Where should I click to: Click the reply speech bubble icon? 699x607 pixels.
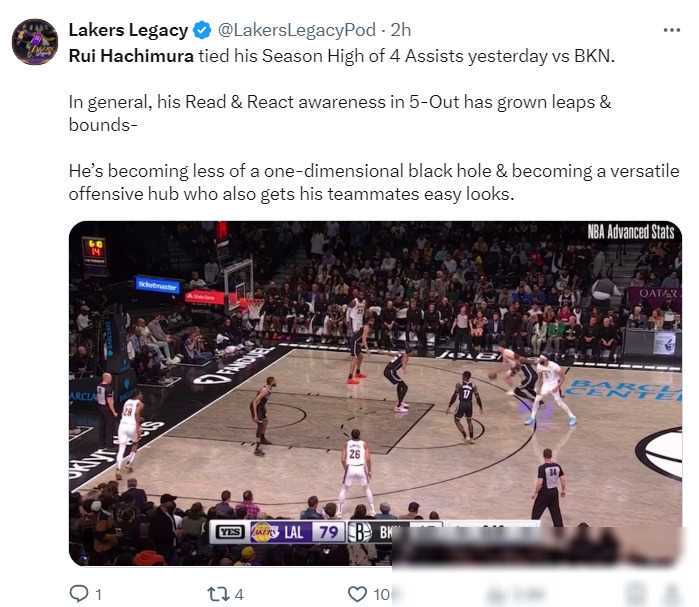click(x=79, y=594)
